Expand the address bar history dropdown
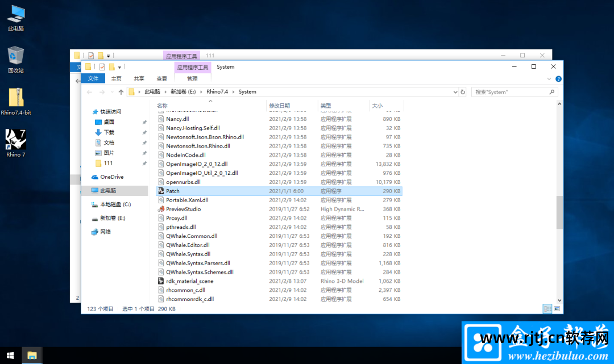Screen dimensions: 614x364 point(455,92)
